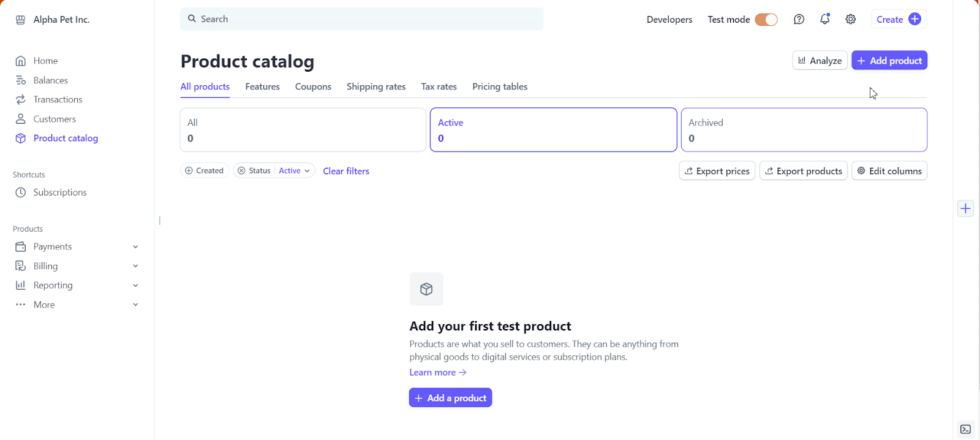This screenshot has height=440, width=980.
Task: Click the plus icon on right edge
Action: point(966,208)
